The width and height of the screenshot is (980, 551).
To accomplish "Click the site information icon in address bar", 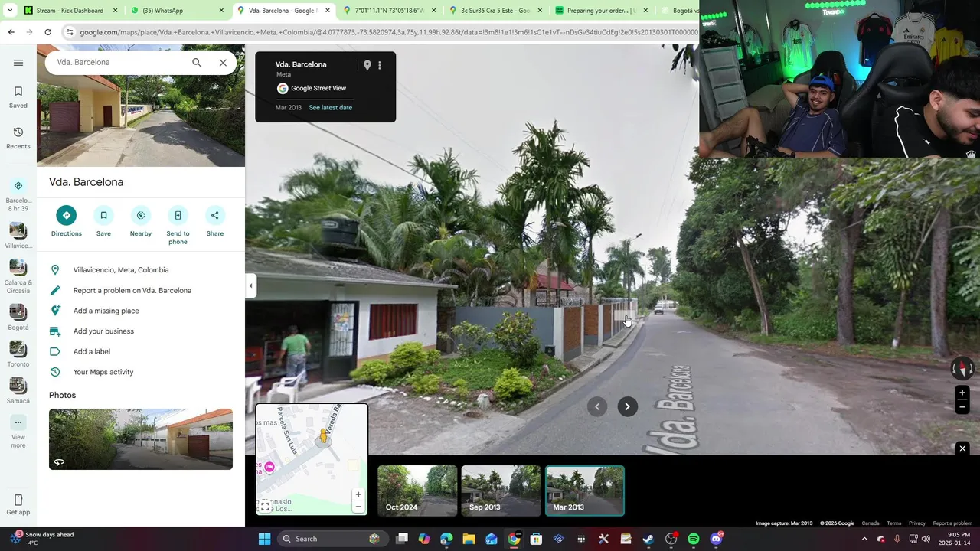I will point(70,32).
